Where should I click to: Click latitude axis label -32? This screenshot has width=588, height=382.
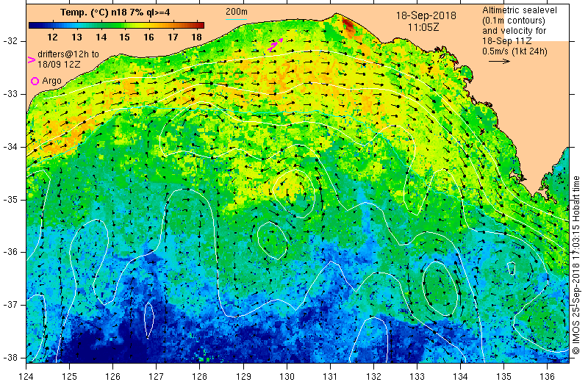point(10,41)
